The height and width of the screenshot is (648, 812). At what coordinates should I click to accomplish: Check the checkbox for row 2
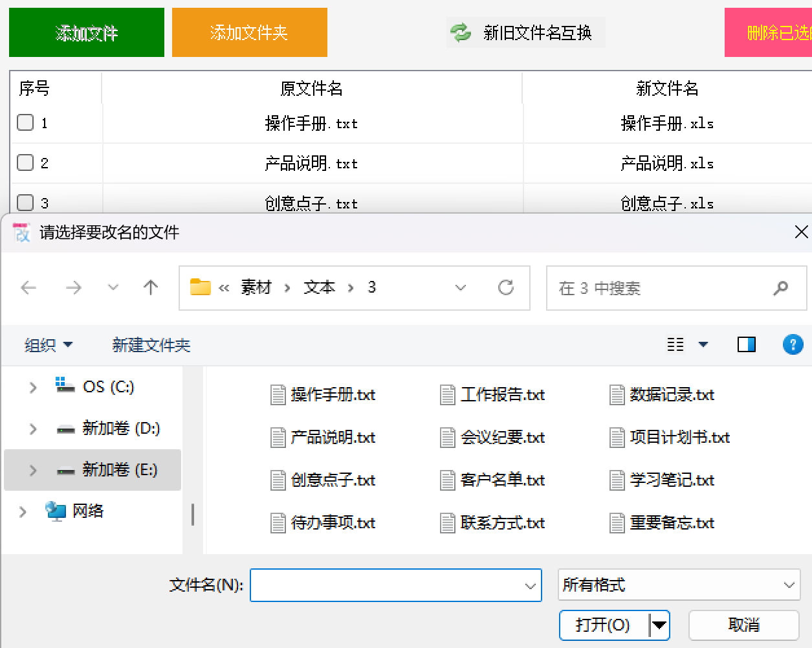23,162
